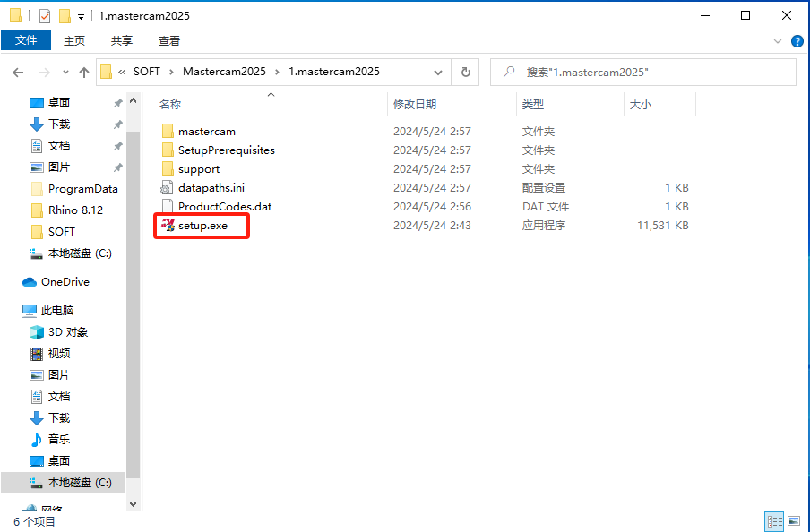
Task: Open pinned 图片 quick access item
Action: coord(50,167)
